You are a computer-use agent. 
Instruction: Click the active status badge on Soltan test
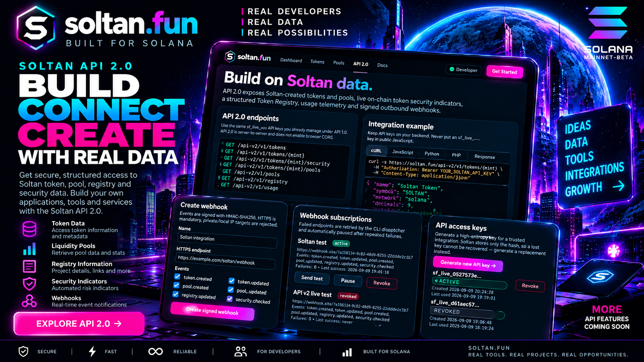tap(341, 244)
